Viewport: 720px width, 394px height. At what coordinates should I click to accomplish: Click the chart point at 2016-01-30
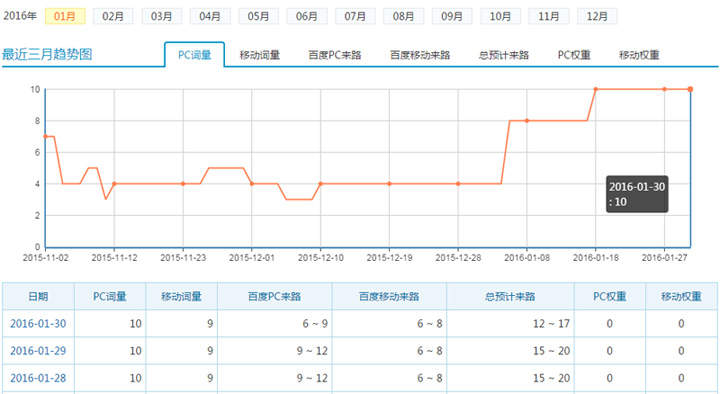(690, 89)
